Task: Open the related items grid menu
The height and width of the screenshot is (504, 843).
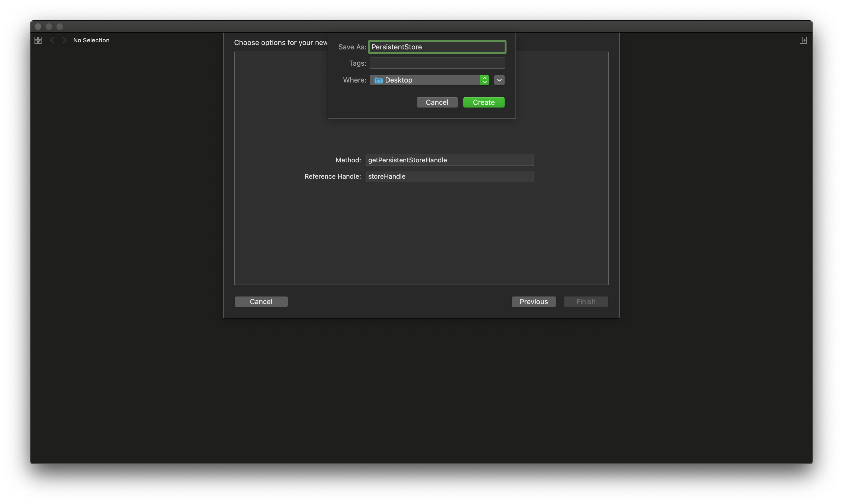Action: point(38,40)
